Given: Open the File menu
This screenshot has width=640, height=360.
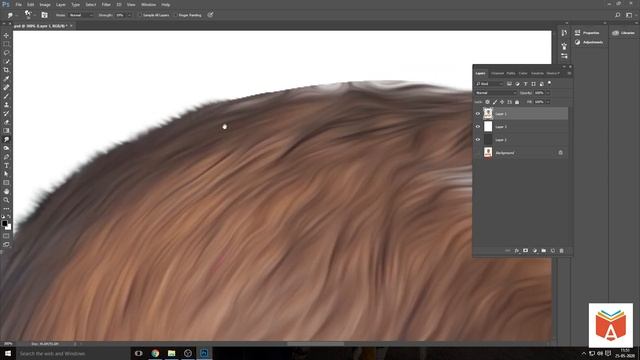Looking at the screenshot, I should (x=18, y=4).
